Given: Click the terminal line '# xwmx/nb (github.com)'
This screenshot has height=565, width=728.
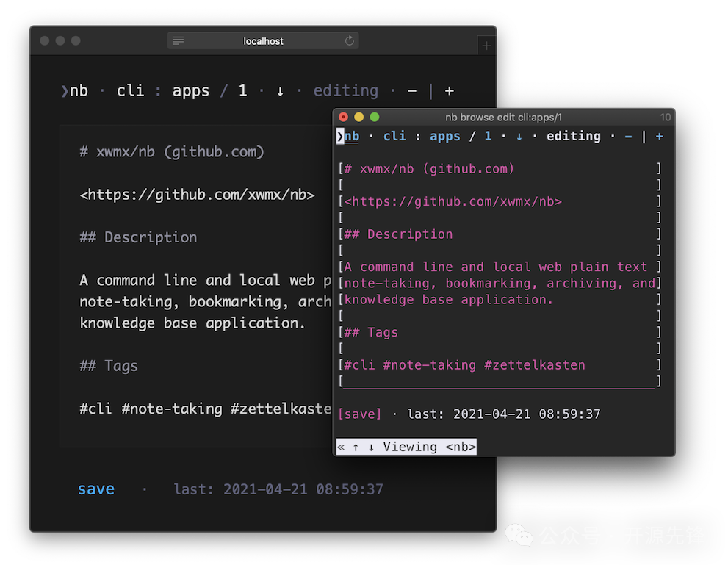Looking at the screenshot, I should click(x=430, y=168).
